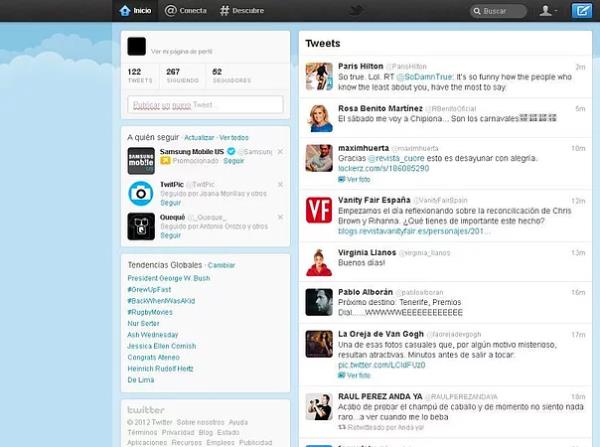Click Vanity Fair España VF logo
The width and height of the screenshot is (600, 447).
[319, 210]
